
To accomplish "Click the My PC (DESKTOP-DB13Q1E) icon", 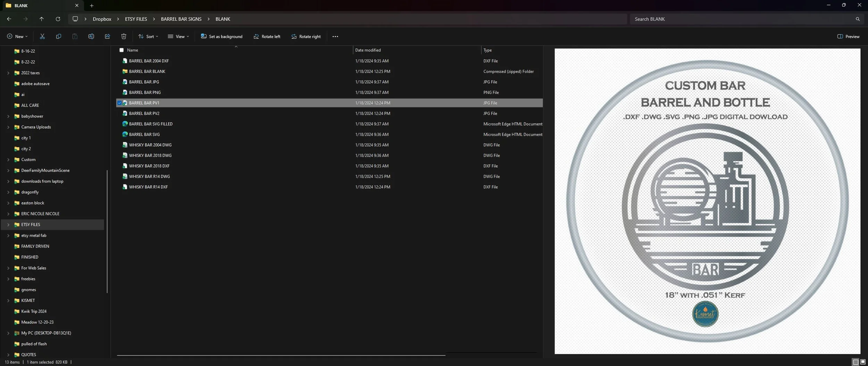I will 17,333.
